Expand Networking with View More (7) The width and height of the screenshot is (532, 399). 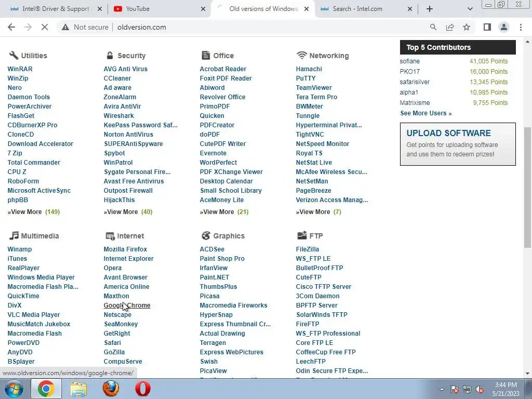pyautogui.click(x=318, y=212)
